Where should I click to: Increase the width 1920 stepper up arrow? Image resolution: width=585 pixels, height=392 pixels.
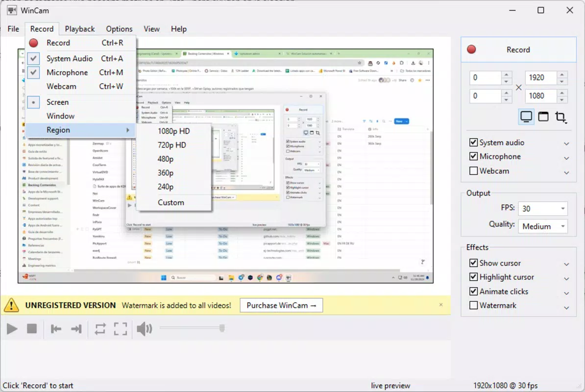(562, 74)
